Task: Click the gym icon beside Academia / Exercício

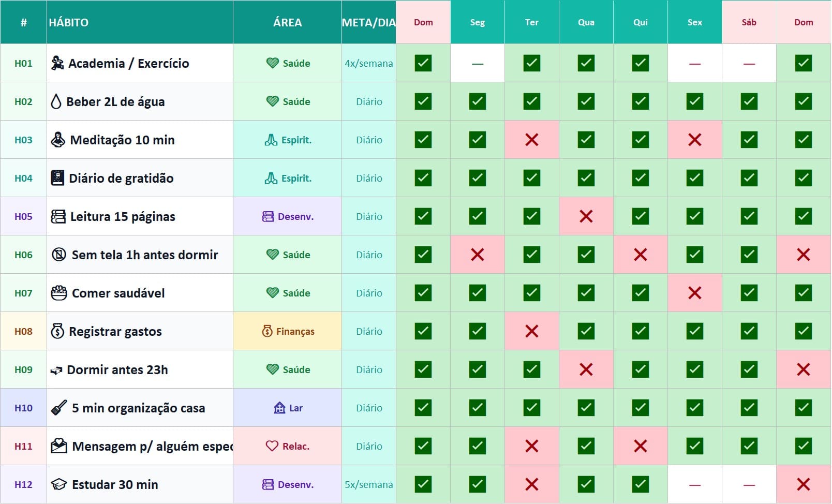Action: pos(57,63)
